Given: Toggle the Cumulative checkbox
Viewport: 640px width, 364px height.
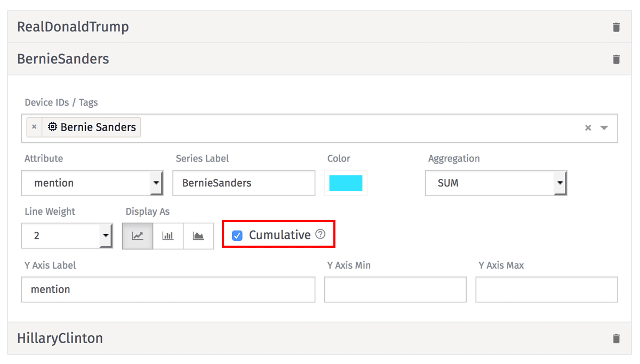Looking at the screenshot, I should click(x=237, y=235).
